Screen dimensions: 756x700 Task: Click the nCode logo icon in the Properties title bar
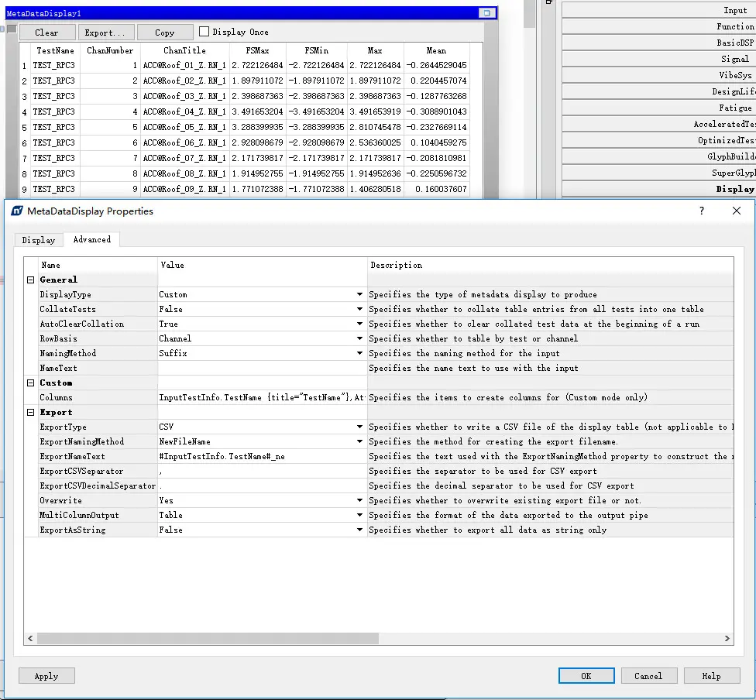coord(17,211)
